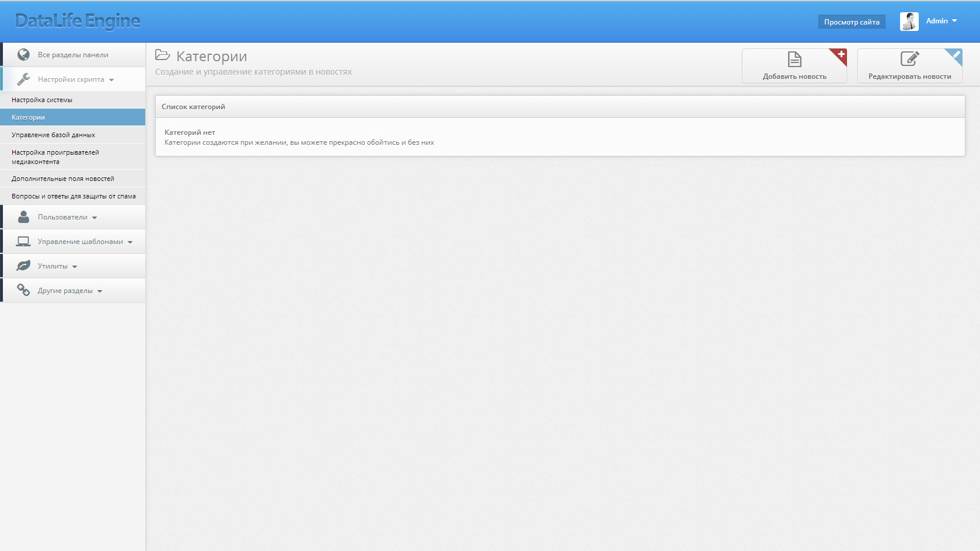Click the DataLife Engine logo
The height and width of the screenshot is (551, 980).
(x=78, y=21)
